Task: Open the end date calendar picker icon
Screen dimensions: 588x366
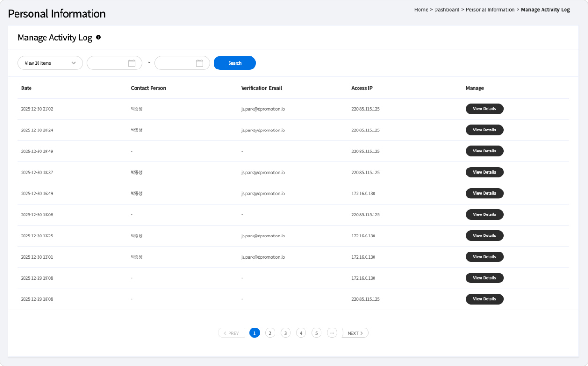Action: [199, 63]
